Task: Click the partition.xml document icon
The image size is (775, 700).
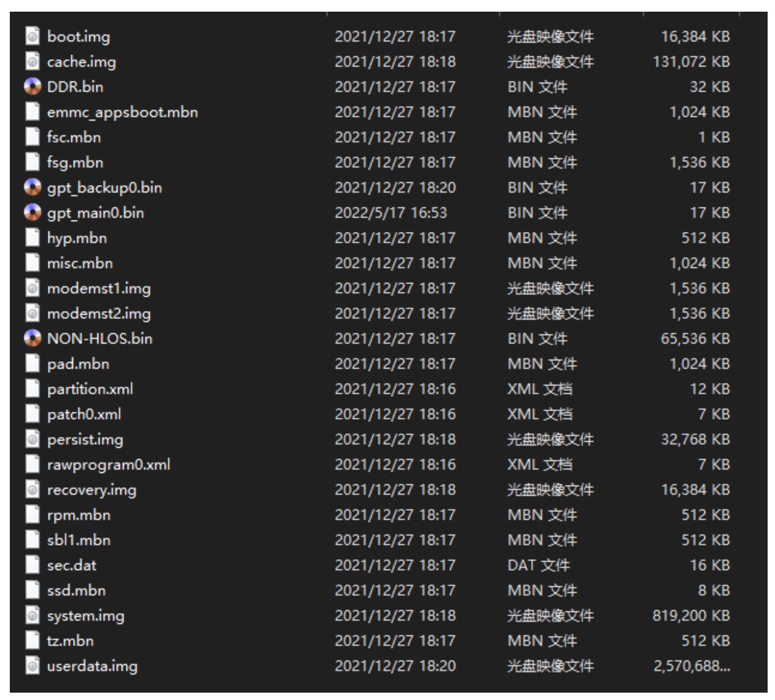Action: (x=33, y=389)
